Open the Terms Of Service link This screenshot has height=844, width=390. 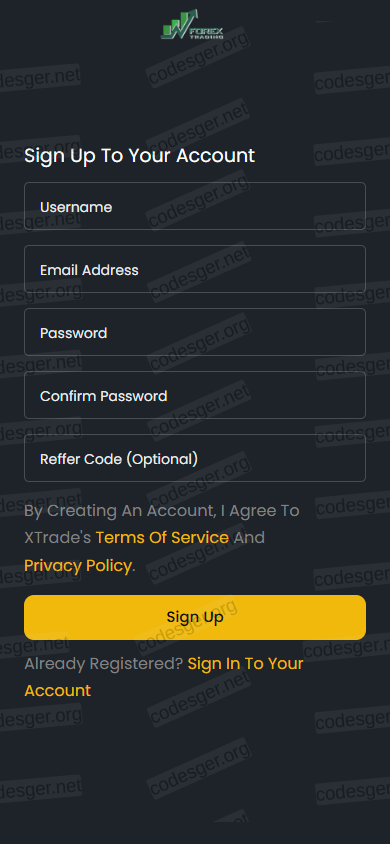pos(162,537)
